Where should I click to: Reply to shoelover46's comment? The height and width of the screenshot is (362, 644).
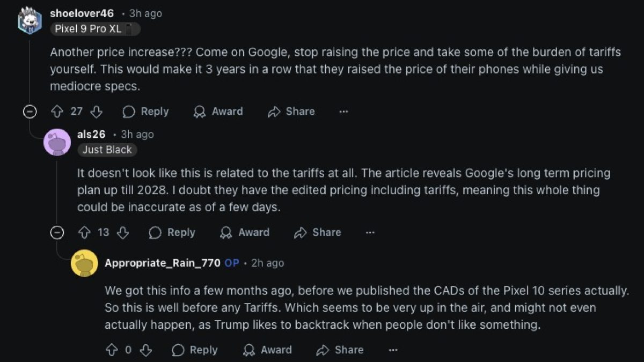coord(145,112)
